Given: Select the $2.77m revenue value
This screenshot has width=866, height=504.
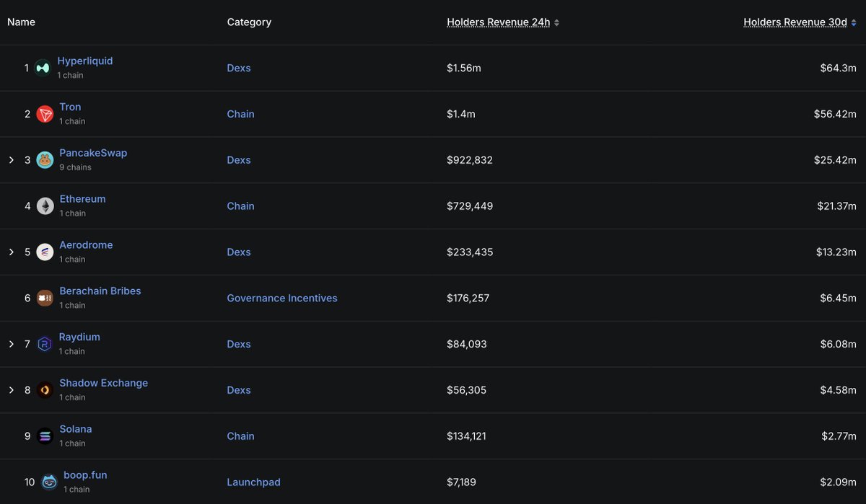Looking at the screenshot, I should tap(839, 436).
